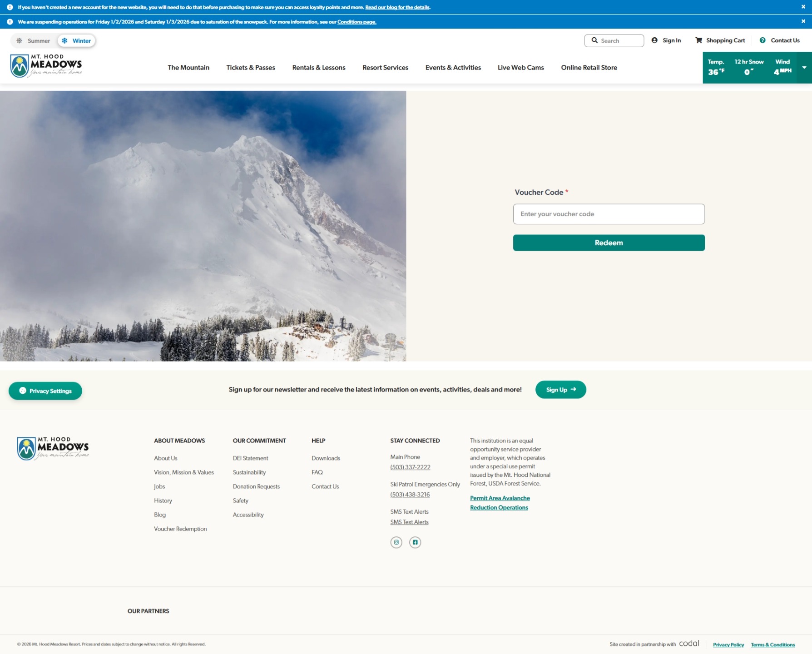Dismiss the suspended operations alert banner
Screen dimensions: 812x654
[x=803, y=21]
